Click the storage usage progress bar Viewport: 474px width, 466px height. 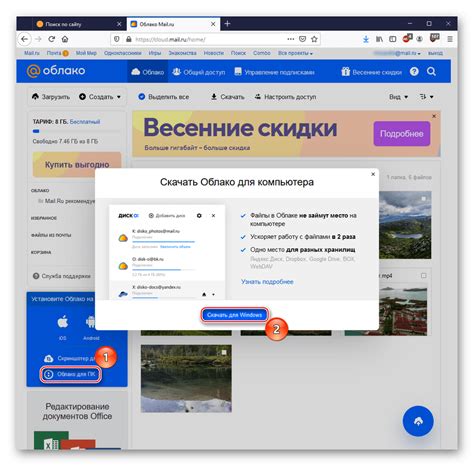(76, 131)
